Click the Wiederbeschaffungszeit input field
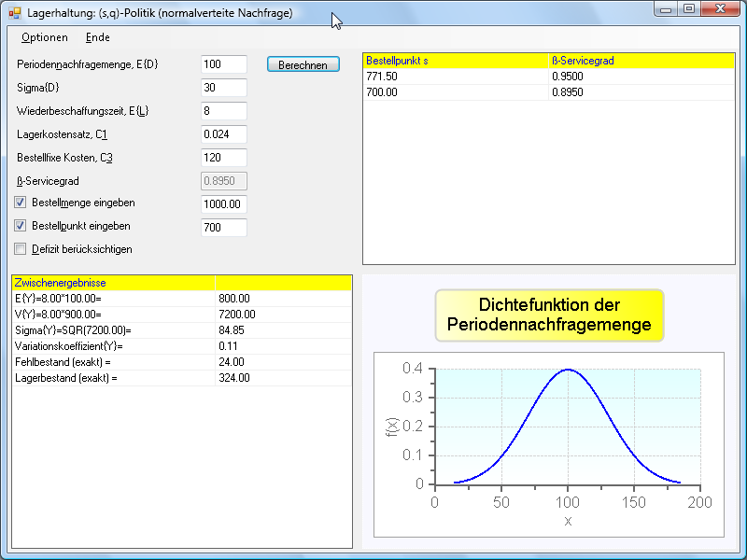The width and height of the screenshot is (747, 560). coord(223,111)
